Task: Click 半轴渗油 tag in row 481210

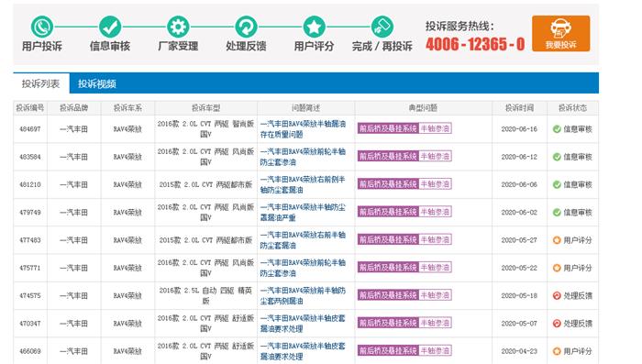Action: click(436, 184)
